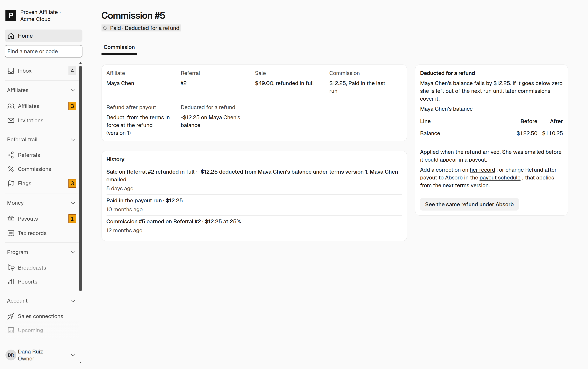Collapse the Affiliates section chevron
This screenshot has width=588, height=369.
tap(73, 90)
